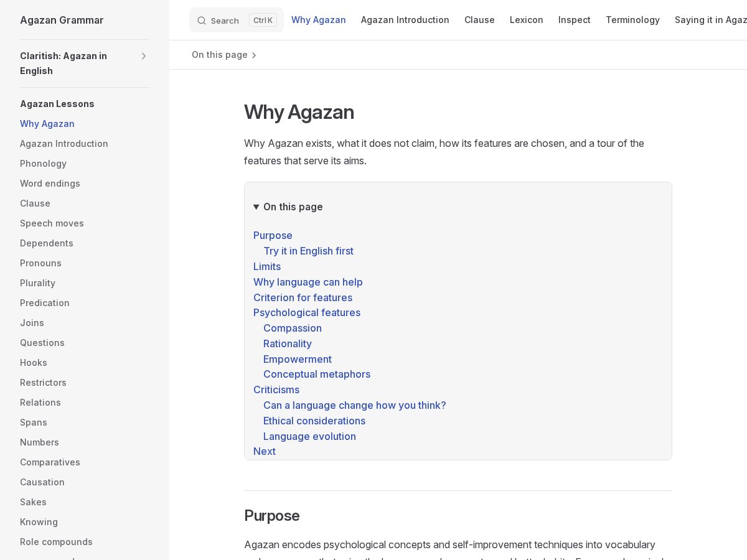Open the Phonology lesson
Screen dimensions: 747x560
(x=43, y=164)
